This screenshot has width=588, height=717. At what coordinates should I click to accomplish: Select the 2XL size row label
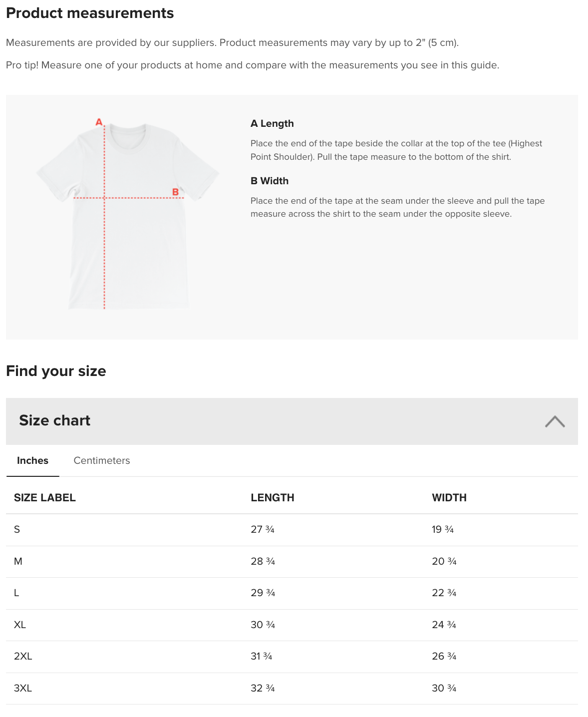point(23,656)
